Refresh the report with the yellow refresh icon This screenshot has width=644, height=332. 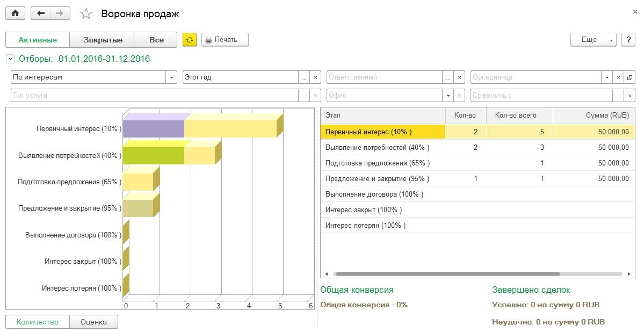190,39
